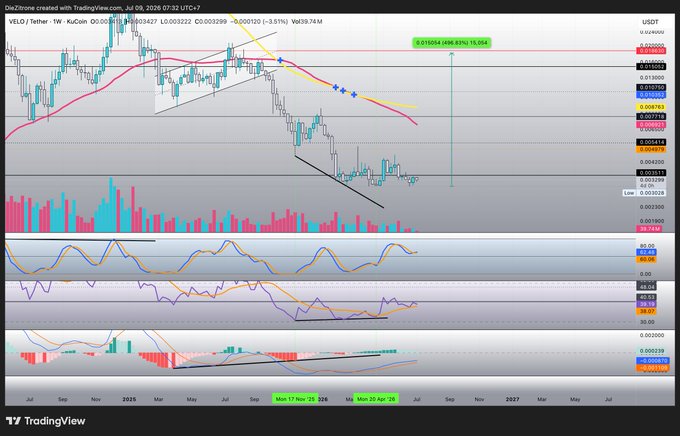Image resolution: width=680 pixels, height=436 pixels.
Task: Click the pink 0.006921 moving average label
Action: point(651,125)
